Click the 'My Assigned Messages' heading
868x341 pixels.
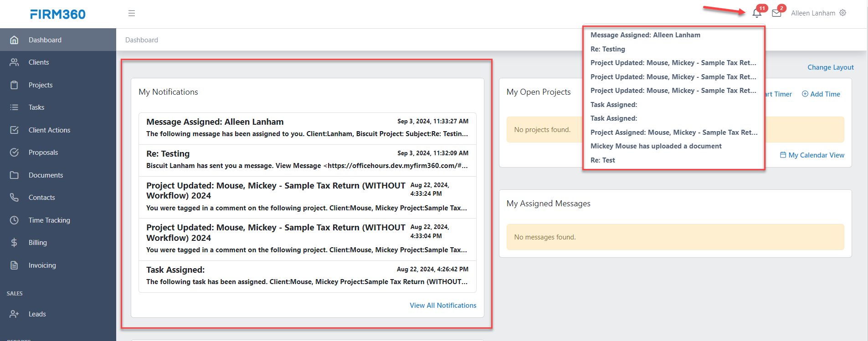click(x=548, y=204)
